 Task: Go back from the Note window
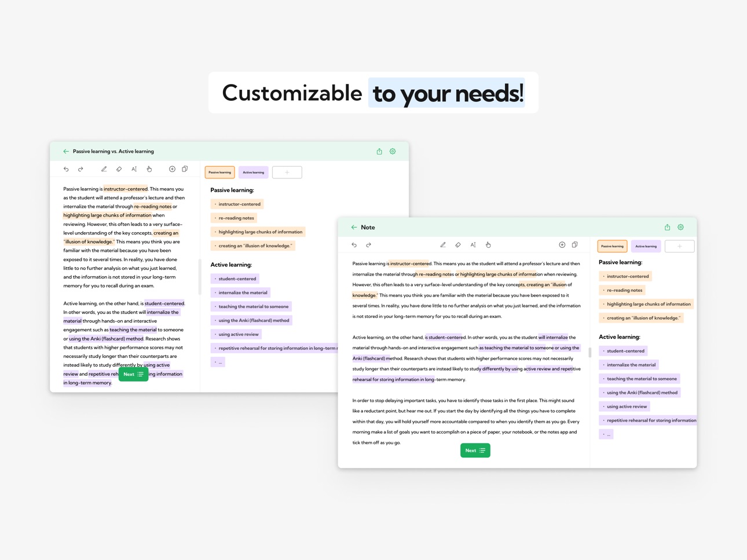pos(354,228)
